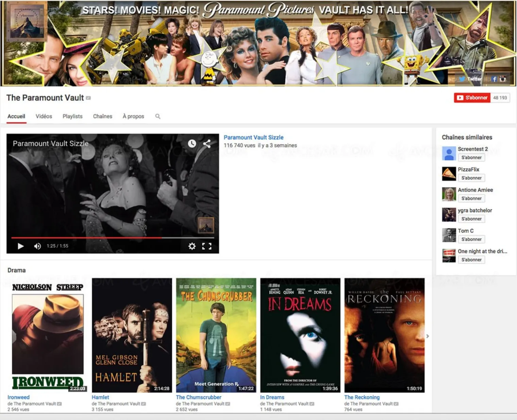Mute the video with the volume icon
517x420 pixels.
[37, 246]
